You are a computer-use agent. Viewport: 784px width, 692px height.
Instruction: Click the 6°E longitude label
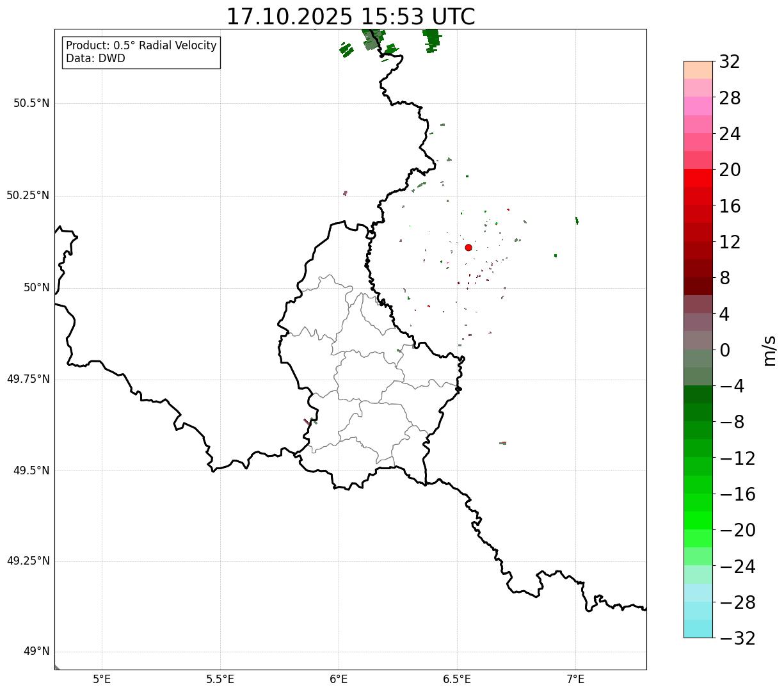339,679
